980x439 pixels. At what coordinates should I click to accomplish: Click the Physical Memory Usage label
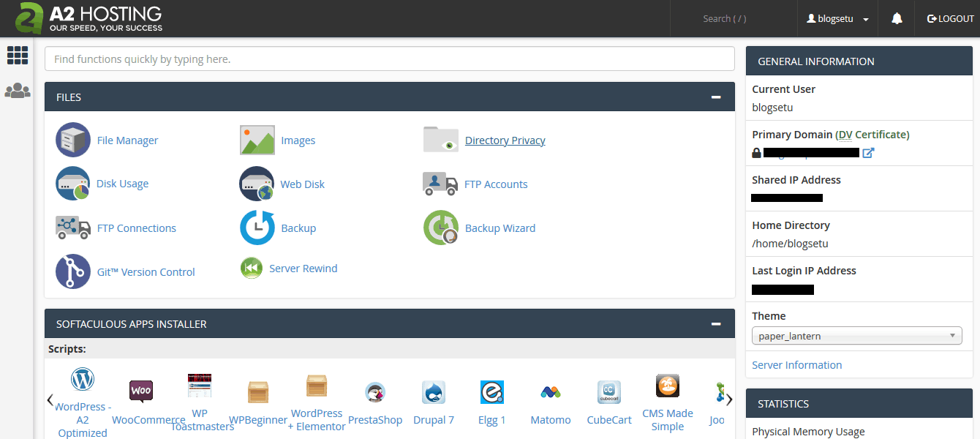pyautogui.click(x=808, y=432)
